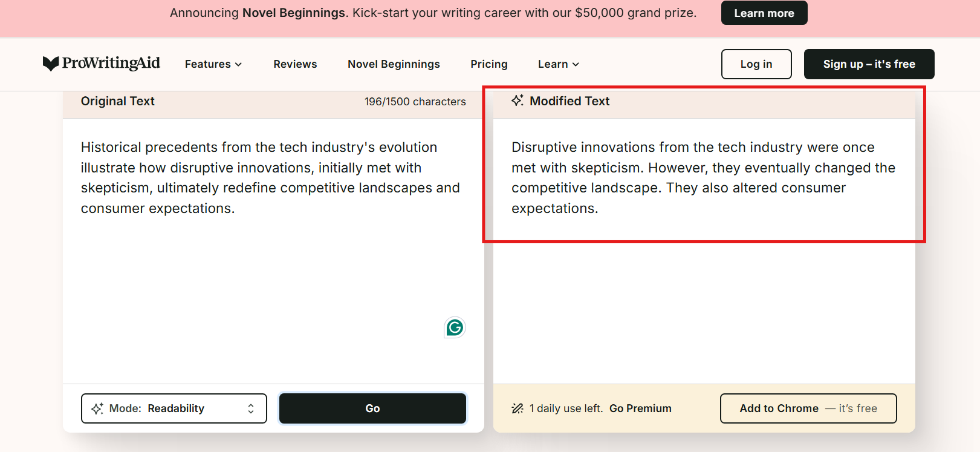Open the Pricing page

pos(489,64)
